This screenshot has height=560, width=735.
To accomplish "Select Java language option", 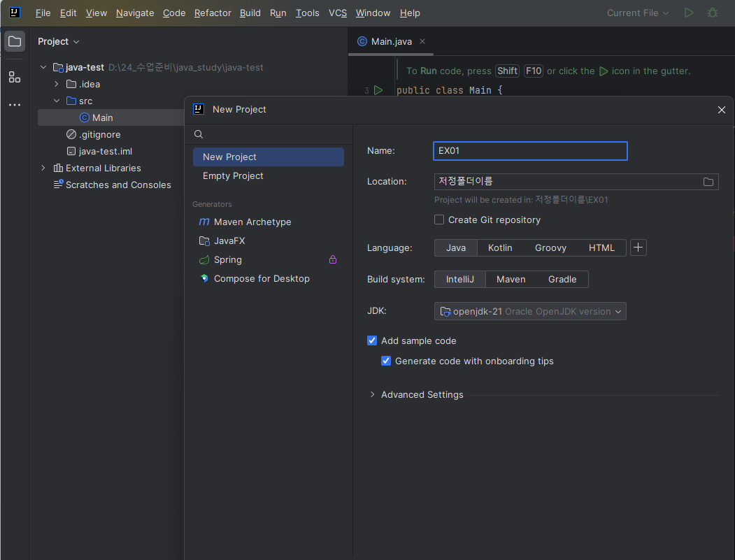I will [x=456, y=248].
